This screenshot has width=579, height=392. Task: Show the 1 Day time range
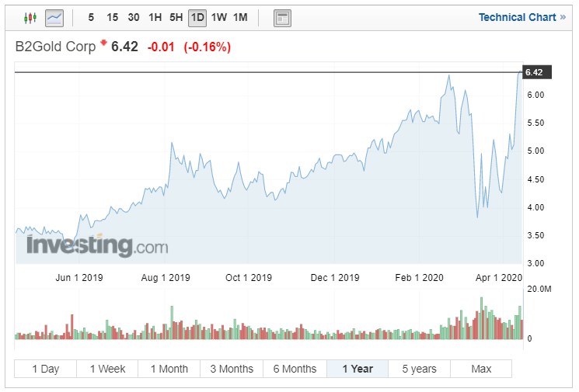[45, 369]
